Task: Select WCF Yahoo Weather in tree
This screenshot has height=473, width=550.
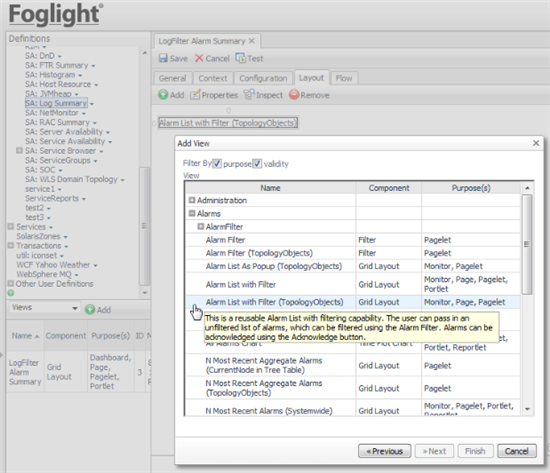Action: click(53, 265)
